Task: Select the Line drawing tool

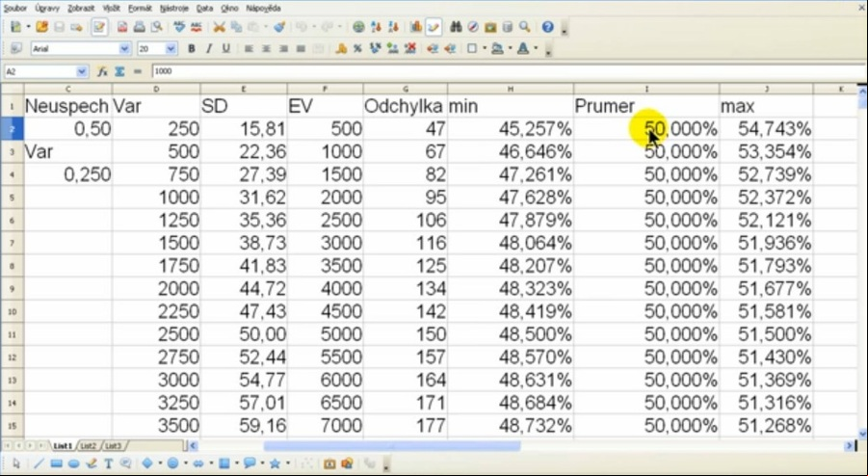Action: click(39, 463)
